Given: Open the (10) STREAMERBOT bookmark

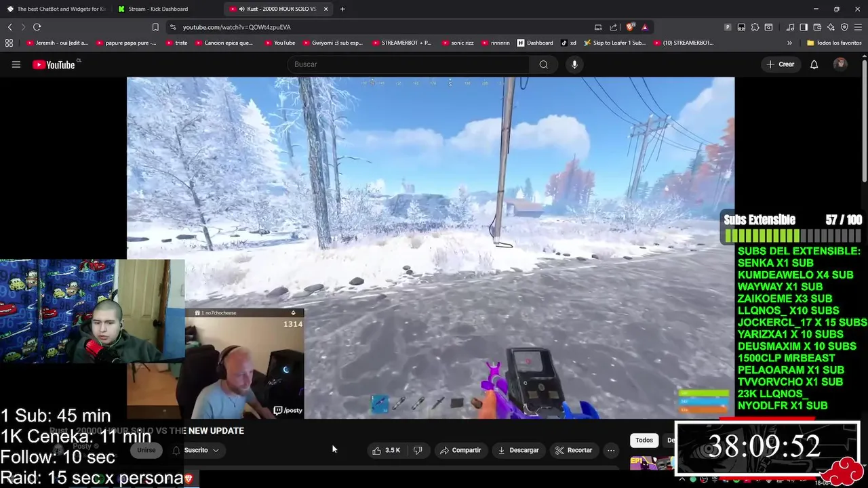Looking at the screenshot, I should (684, 43).
